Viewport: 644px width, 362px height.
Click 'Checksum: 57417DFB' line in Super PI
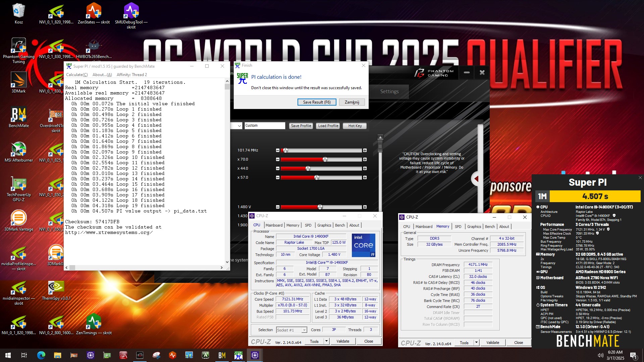[92, 222]
